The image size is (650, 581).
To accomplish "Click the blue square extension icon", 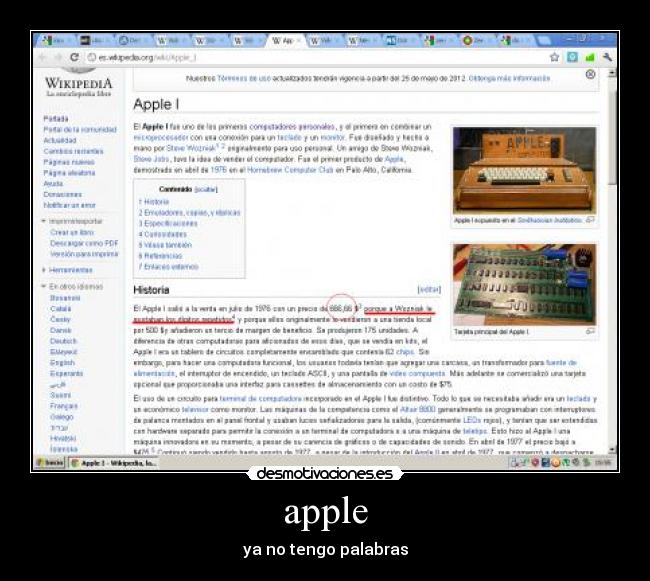I will 572,57.
